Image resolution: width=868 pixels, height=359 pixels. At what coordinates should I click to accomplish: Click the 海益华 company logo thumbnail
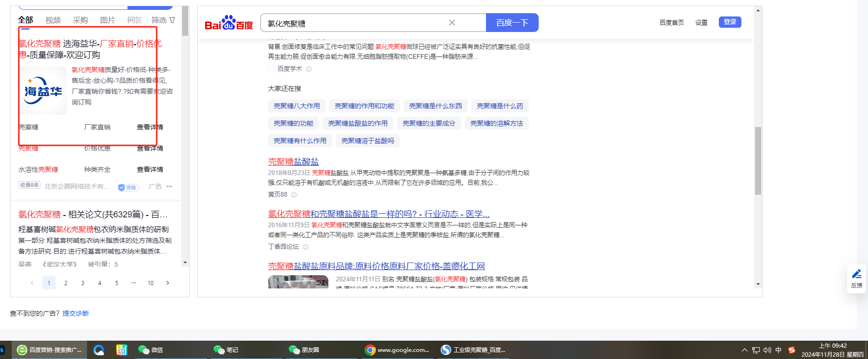pyautogui.click(x=43, y=91)
